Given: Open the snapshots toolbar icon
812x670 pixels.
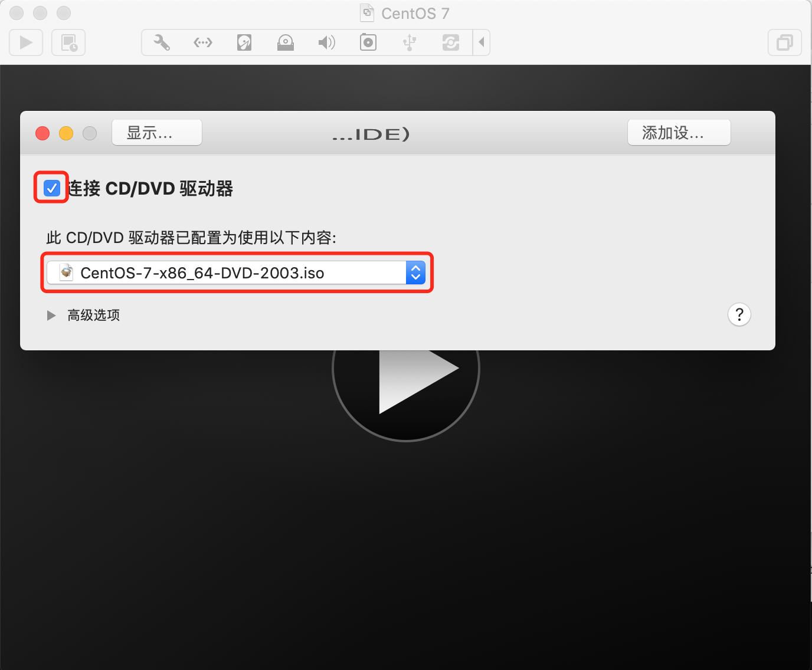Looking at the screenshot, I should tap(68, 42).
